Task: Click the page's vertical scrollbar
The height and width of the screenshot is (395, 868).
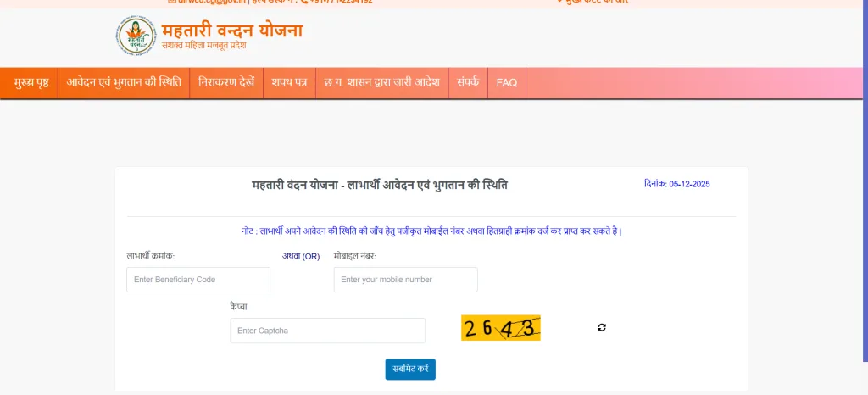Action: 865,181
